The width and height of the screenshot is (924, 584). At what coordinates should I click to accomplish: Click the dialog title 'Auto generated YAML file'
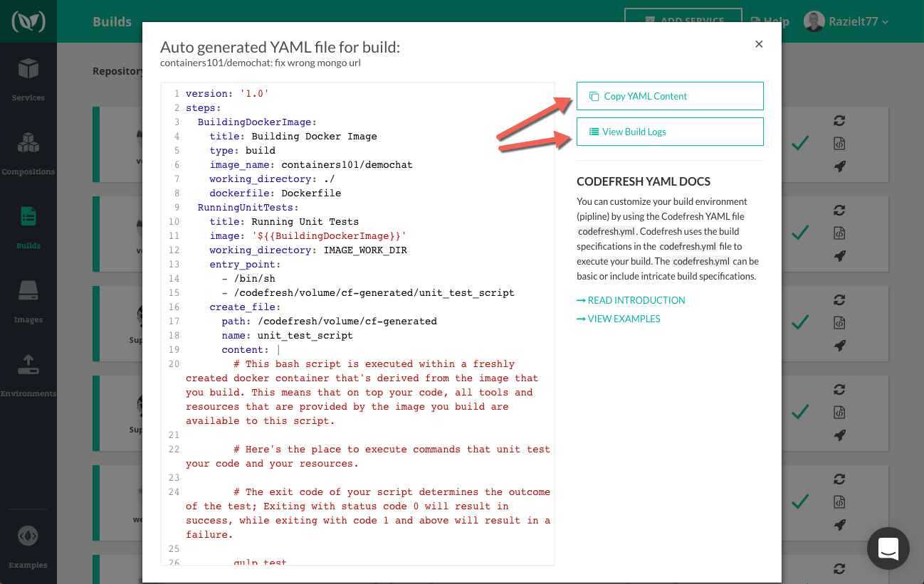tap(280, 47)
